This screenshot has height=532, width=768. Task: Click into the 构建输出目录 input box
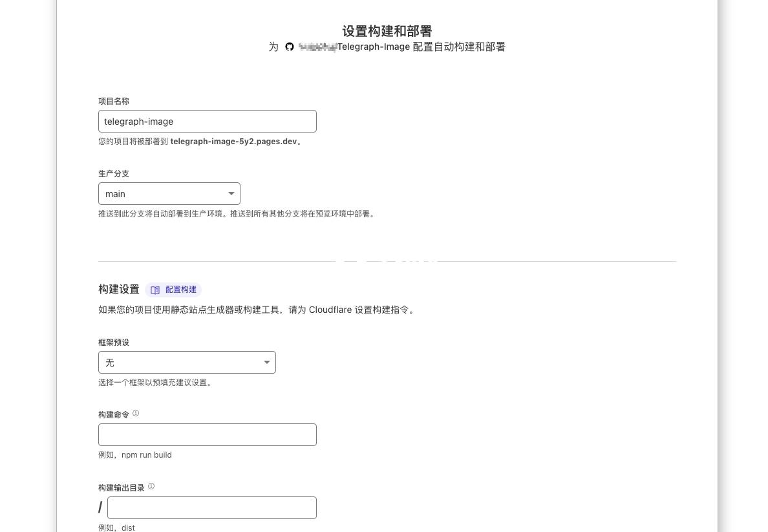point(211,508)
